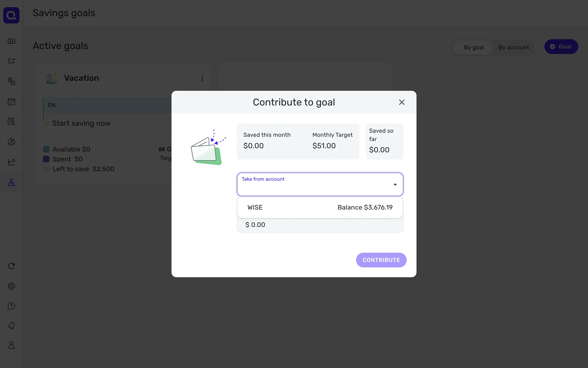This screenshot has height=368, width=588.
Task: Open the notifications bell icon
Action: (11, 326)
